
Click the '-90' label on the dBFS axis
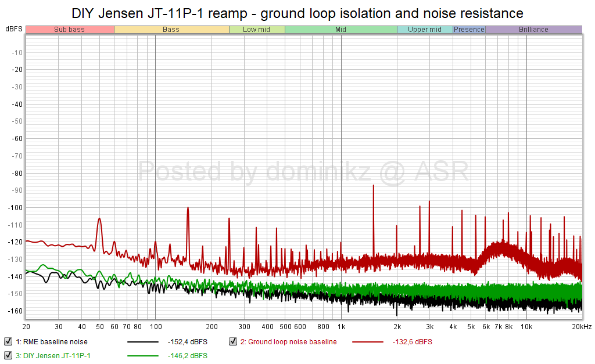tap(17, 190)
